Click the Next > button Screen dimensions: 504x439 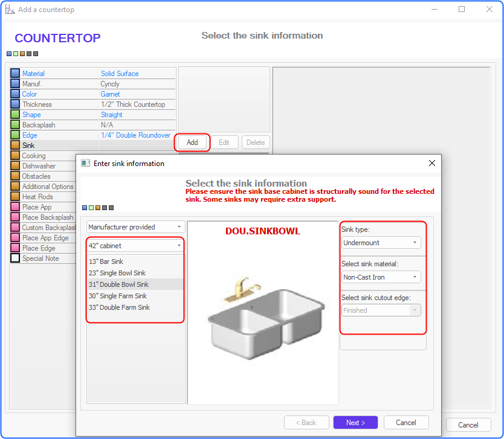[x=355, y=423]
